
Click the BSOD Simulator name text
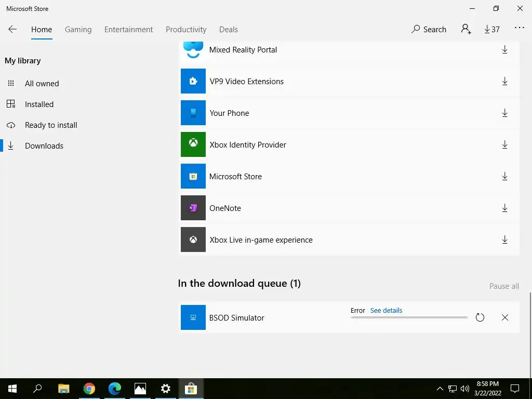(x=236, y=318)
